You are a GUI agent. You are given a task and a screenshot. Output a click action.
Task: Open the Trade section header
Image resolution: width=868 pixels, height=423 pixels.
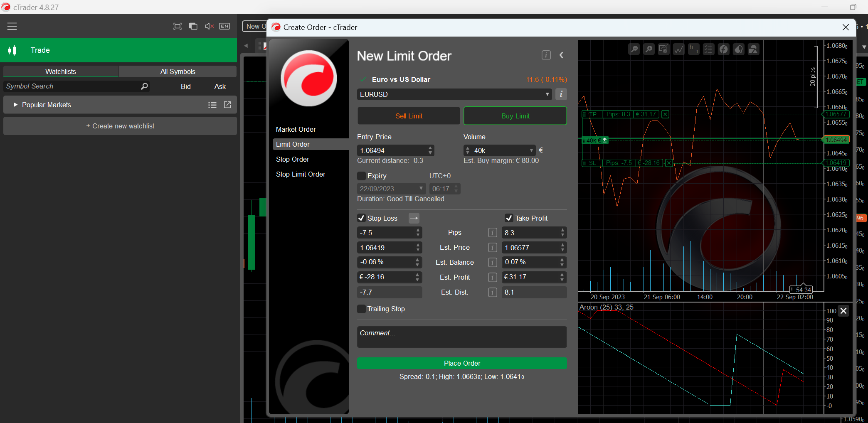pyautogui.click(x=118, y=50)
